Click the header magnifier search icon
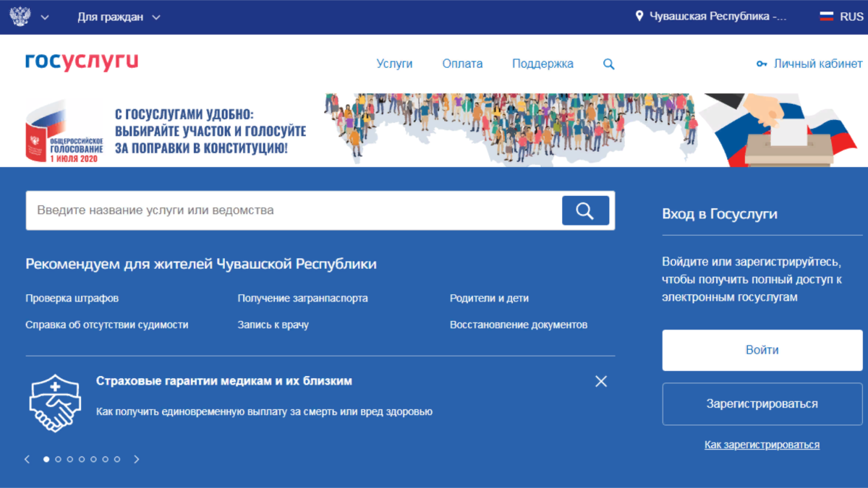868x488 pixels. [609, 64]
